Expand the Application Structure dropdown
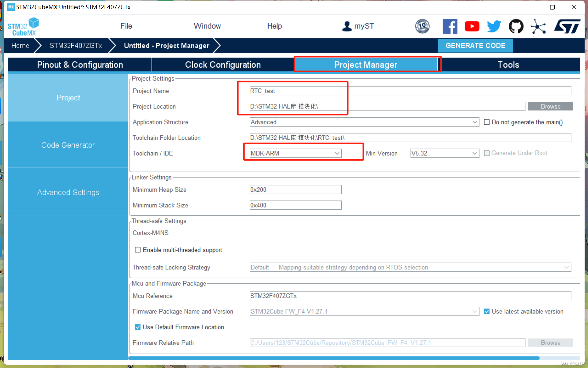The width and height of the screenshot is (588, 368). click(x=474, y=122)
